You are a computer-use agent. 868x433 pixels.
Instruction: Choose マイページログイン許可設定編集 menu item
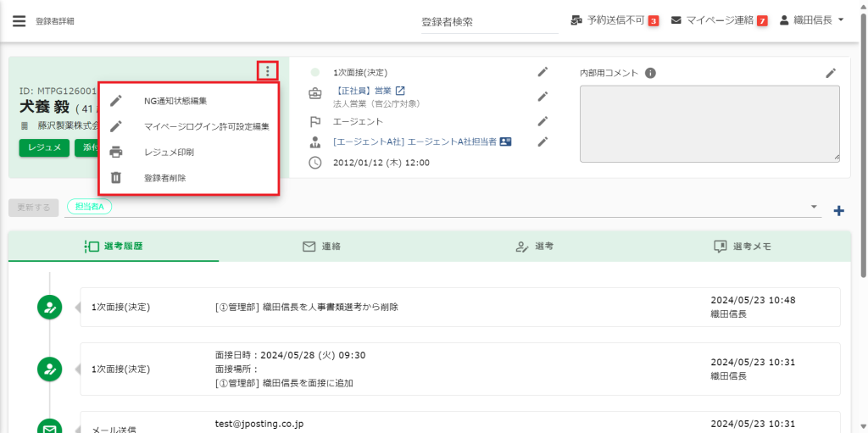206,126
